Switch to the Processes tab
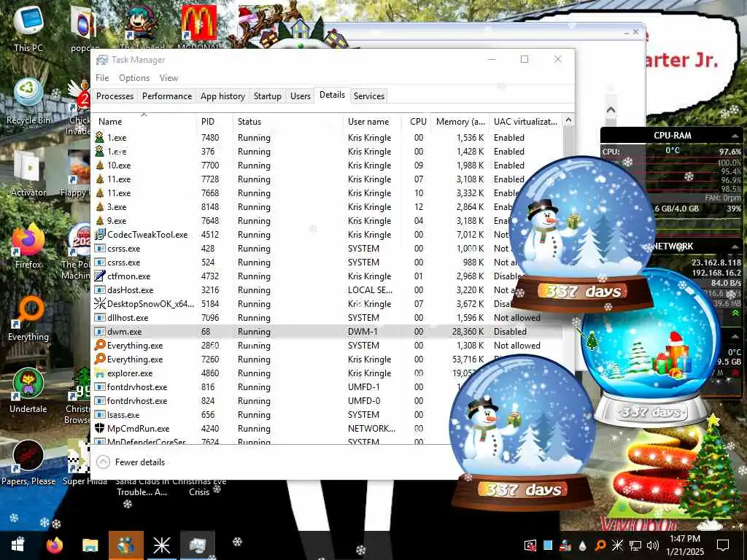This screenshot has width=747, height=560. point(115,96)
